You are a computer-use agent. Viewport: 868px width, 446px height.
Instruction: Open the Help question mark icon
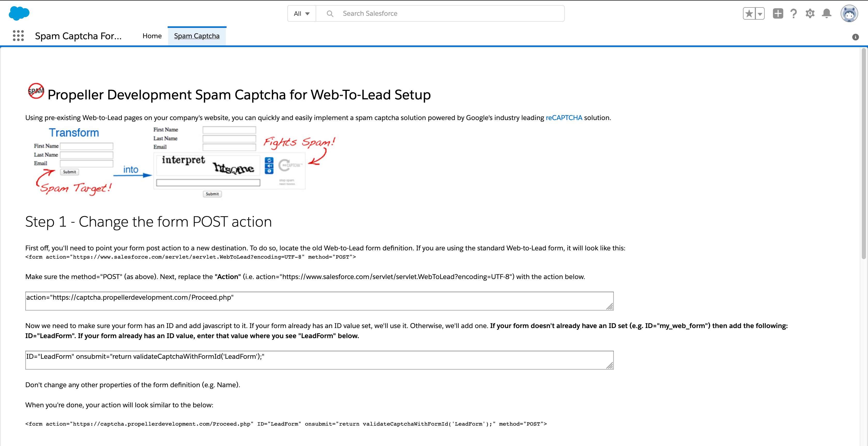794,13
